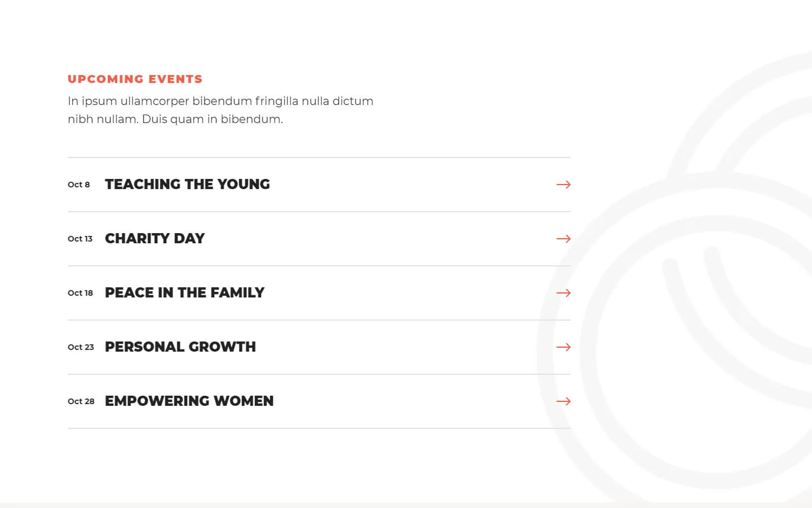Click the Upcoming Events heading
This screenshot has width=812, height=508.
click(135, 79)
